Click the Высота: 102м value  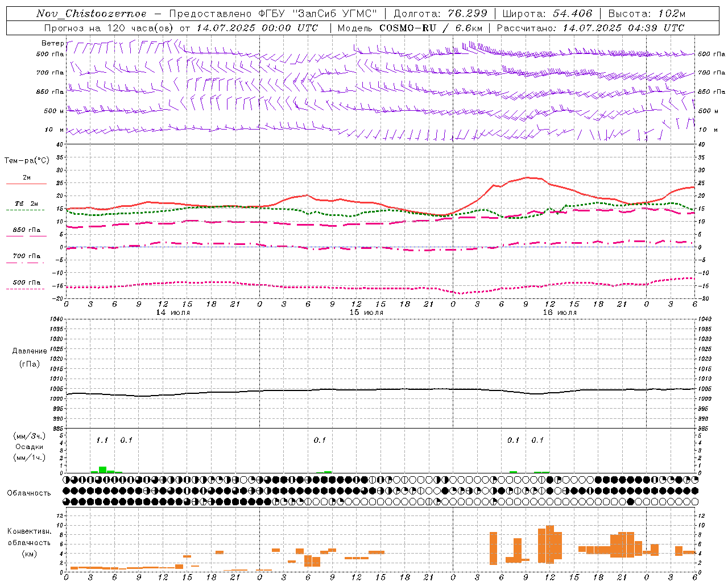(x=647, y=14)
